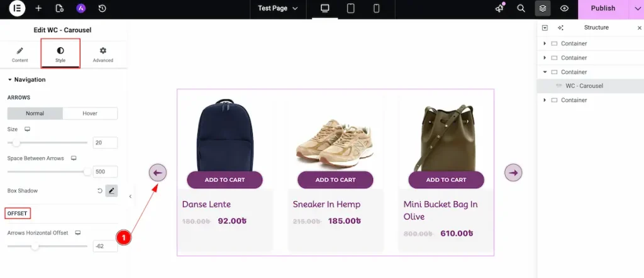
Task: Add Sneaker In Hemp to cart
Action: 335,180
